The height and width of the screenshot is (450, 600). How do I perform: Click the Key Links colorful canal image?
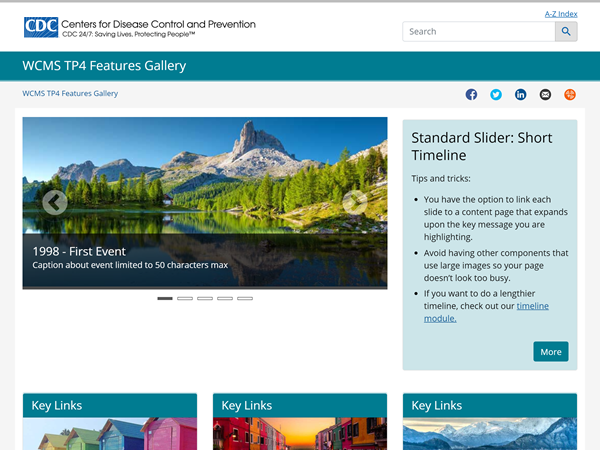click(300, 434)
